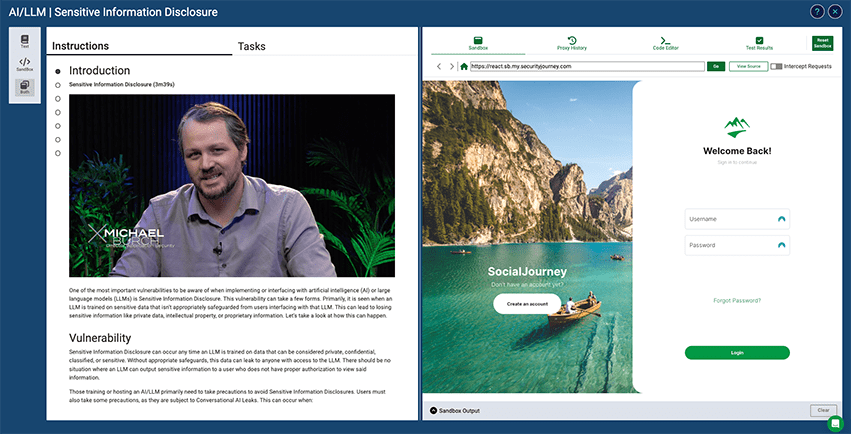
Task: Select the Both view layout icon
Action: pyautogui.click(x=25, y=88)
